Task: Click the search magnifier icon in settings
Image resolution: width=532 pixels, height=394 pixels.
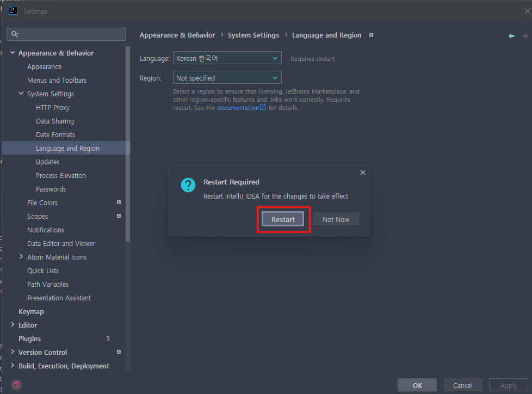Action: click(x=15, y=34)
